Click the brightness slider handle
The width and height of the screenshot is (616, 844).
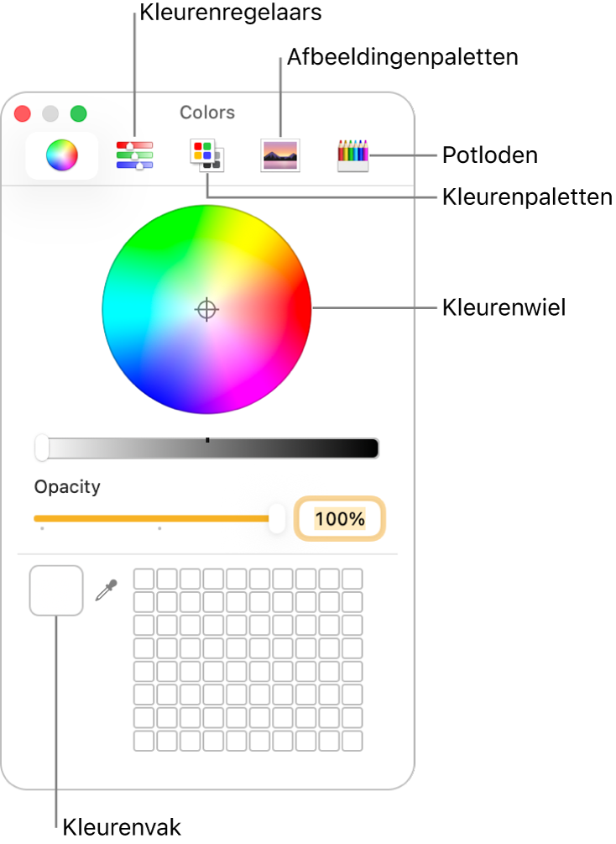click(x=42, y=448)
